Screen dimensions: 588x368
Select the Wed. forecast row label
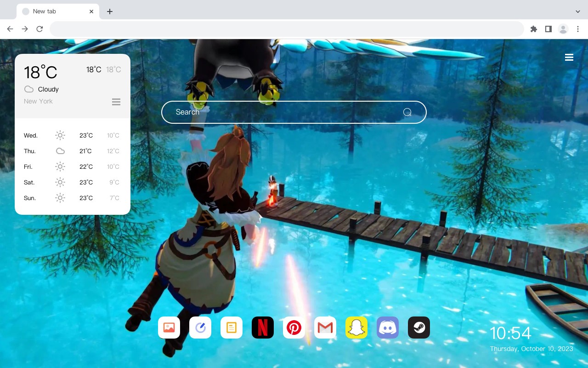(x=31, y=135)
